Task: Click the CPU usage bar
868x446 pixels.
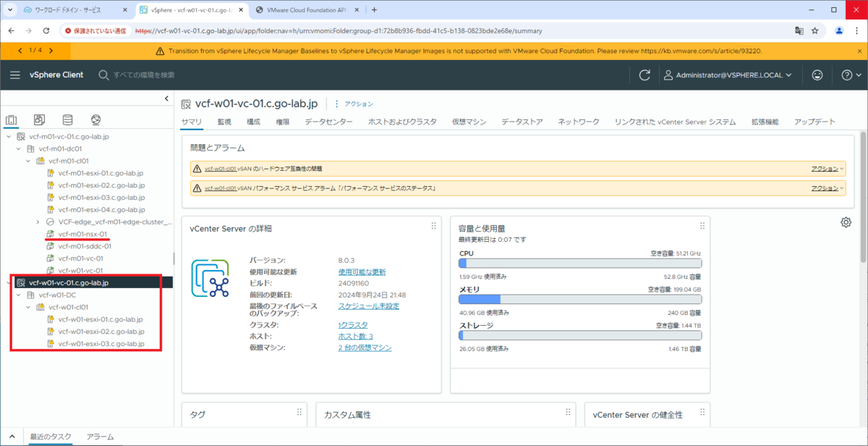Action: coord(579,264)
